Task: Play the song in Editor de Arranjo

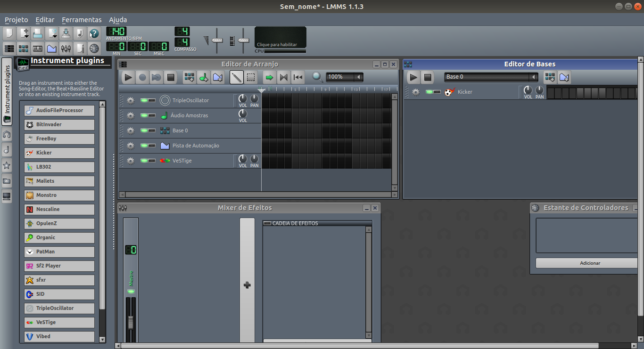Action: click(128, 77)
